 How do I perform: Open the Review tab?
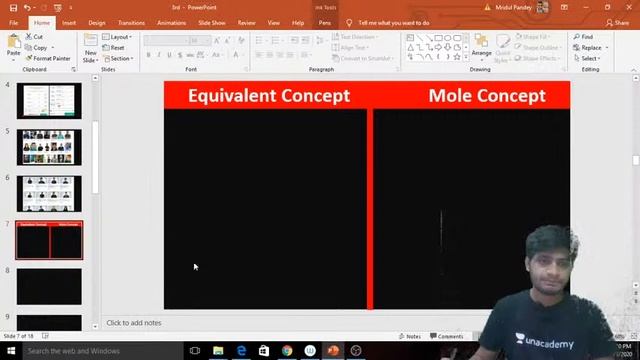tap(247, 23)
